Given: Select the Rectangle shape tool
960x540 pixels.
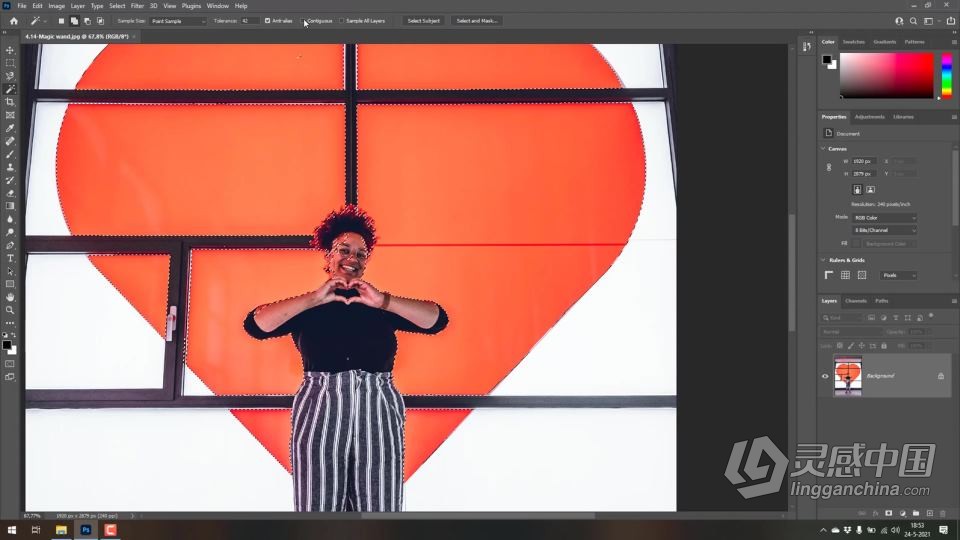Looking at the screenshot, I should [x=10, y=284].
